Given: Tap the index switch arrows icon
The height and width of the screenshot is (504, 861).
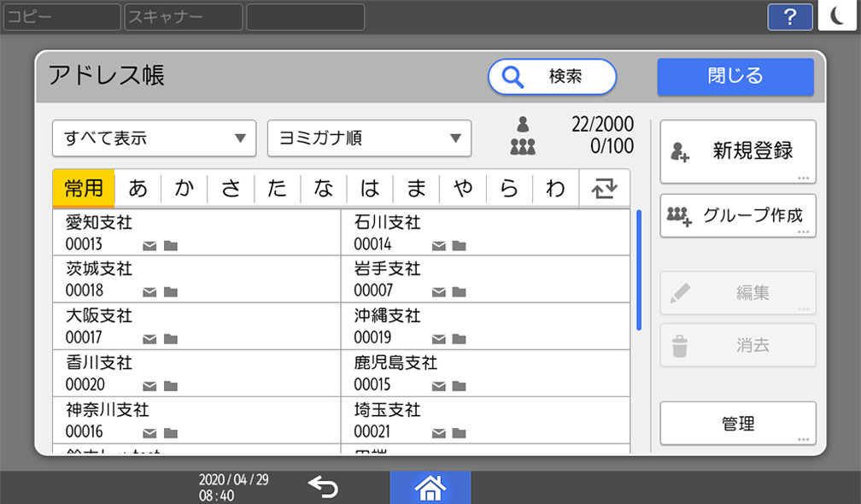Looking at the screenshot, I should pos(605,188).
